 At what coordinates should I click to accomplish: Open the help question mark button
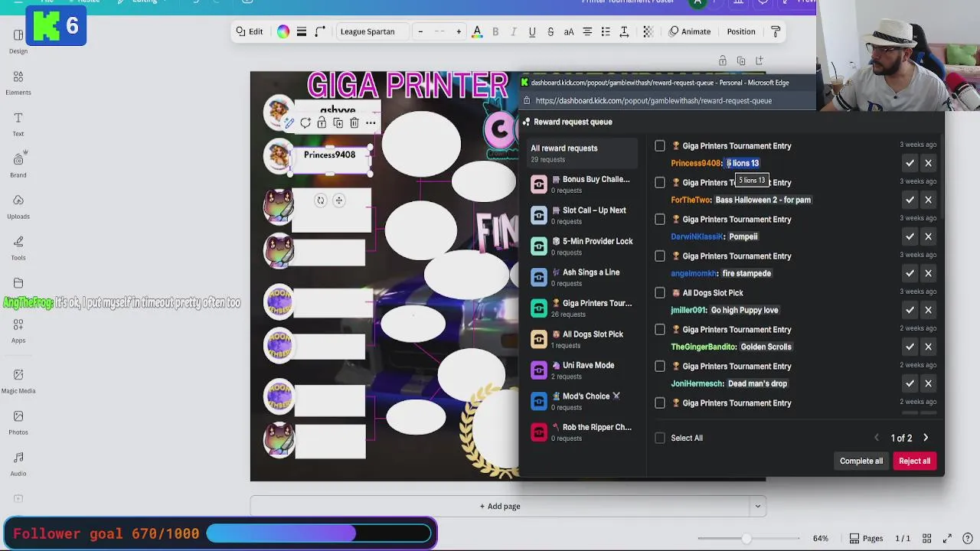click(x=968, y=538)
